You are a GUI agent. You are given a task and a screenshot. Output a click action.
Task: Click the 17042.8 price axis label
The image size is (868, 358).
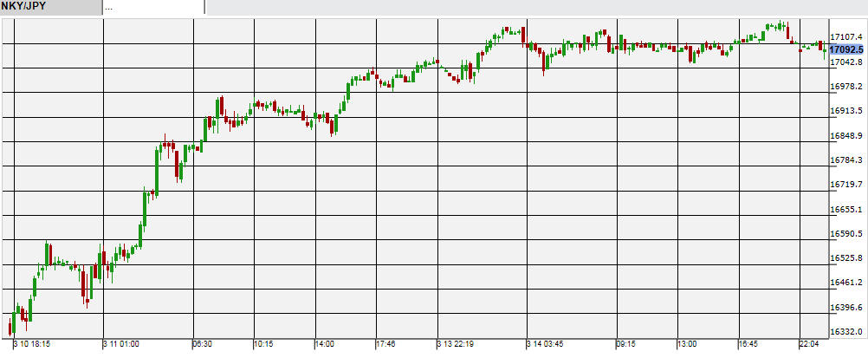point(845,62)
